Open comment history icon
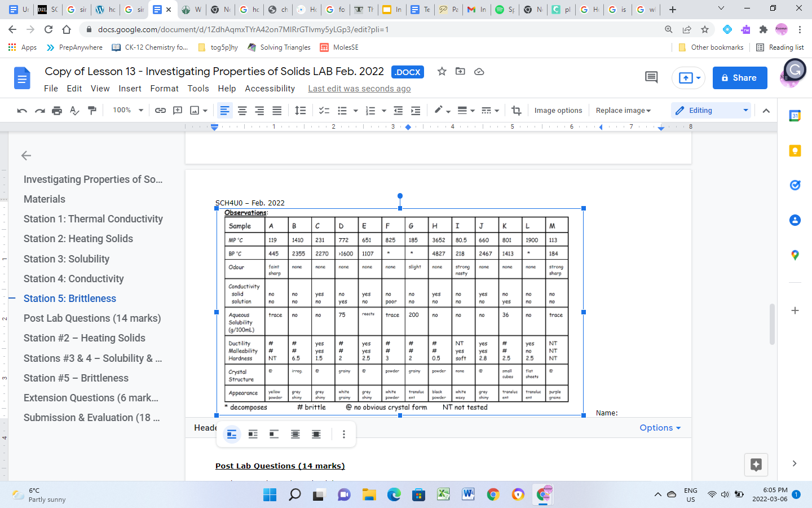Image resolution: width=812 pixels, height=508 pixels. [x=651, y=77]
